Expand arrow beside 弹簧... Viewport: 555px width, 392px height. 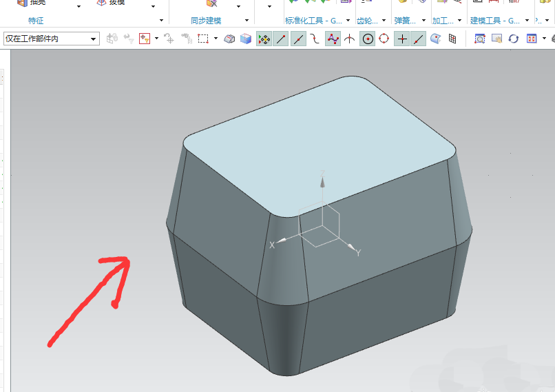tap(423, 21)
